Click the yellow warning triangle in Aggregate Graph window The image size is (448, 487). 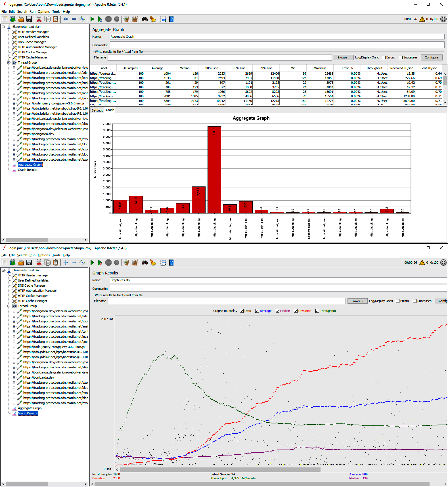pyautogui.click(x=422, y=19)
